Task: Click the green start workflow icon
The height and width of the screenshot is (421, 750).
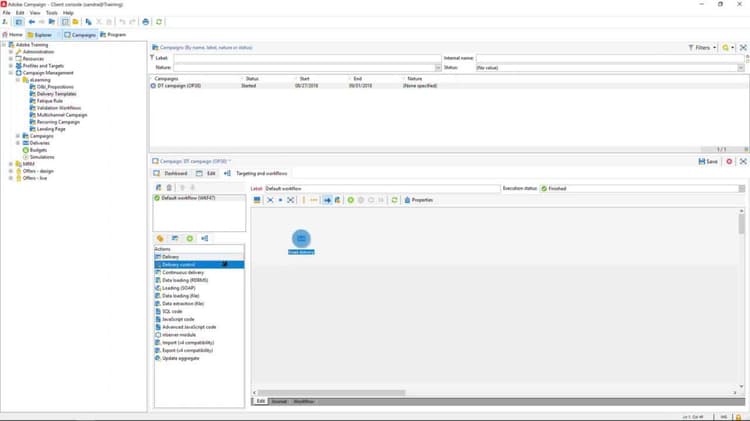Action: click(351, 200)
